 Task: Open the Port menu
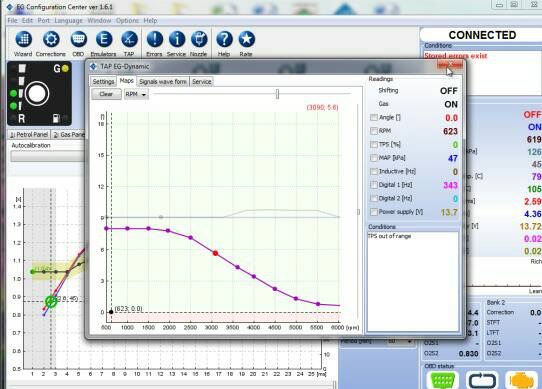point(44,20)
